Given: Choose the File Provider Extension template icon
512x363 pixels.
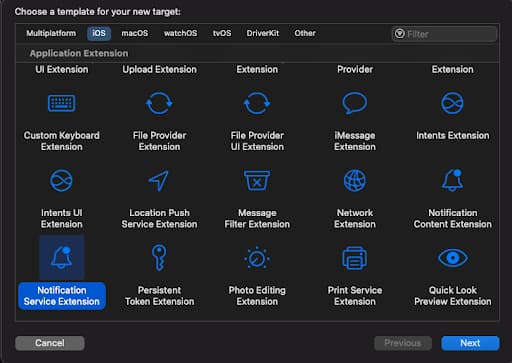Looking at the screenshot, I should click(159, 103).
